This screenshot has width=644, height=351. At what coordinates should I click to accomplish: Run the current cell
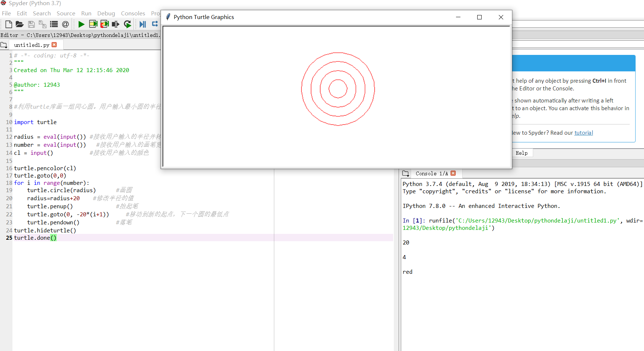[93, 24]
